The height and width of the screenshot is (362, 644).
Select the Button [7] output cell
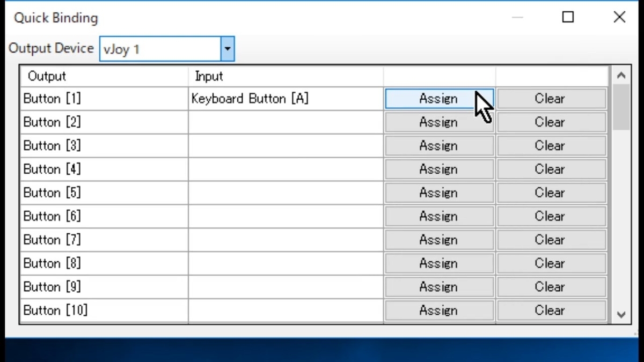[x=104, y=240]
